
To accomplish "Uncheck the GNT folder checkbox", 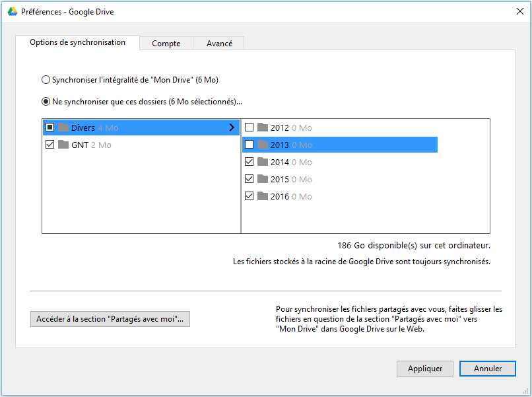I will [50, 145].
